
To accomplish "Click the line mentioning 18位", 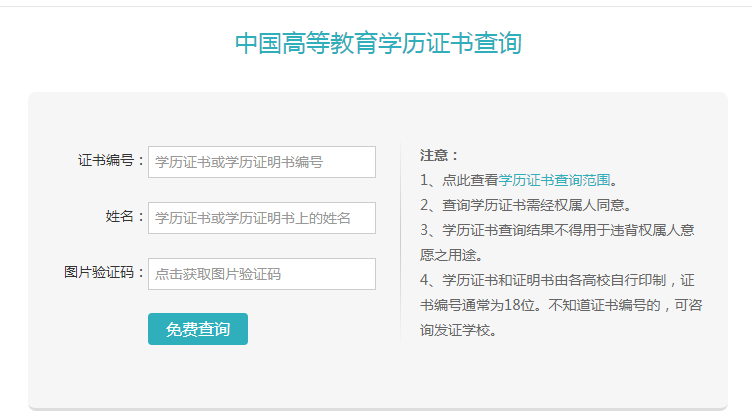I will [561, 305].
